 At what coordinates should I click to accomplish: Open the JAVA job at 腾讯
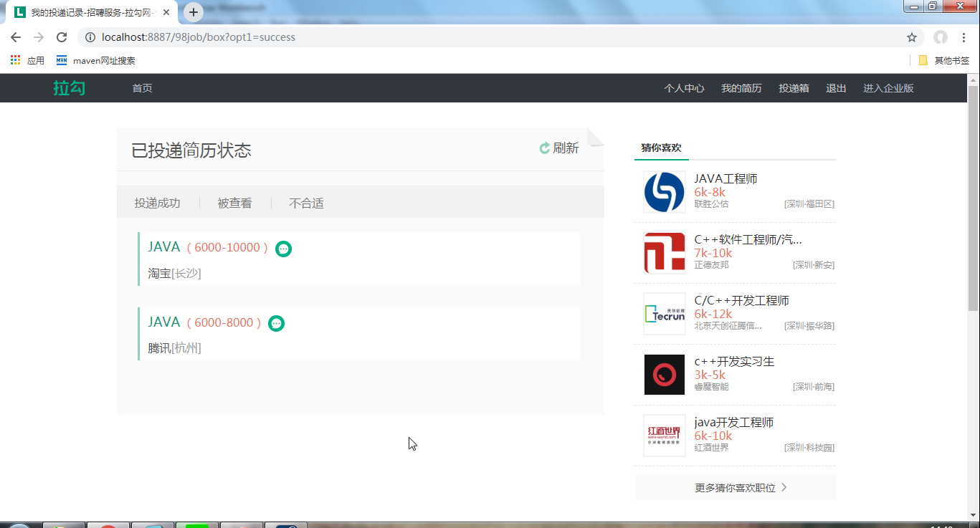[x=164, y=322]
